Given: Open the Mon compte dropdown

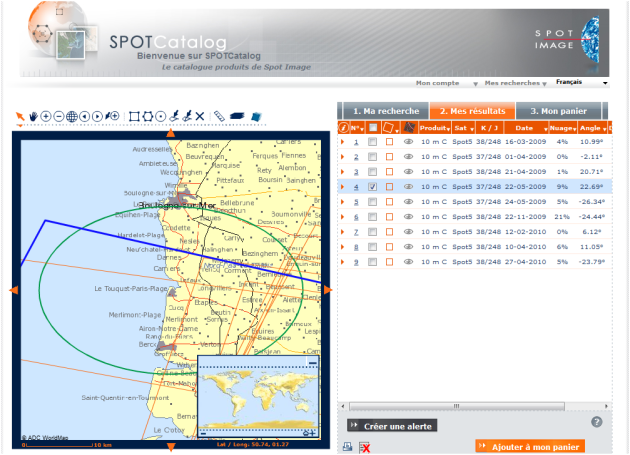Looking at the screenshot, I should (446, 83).
